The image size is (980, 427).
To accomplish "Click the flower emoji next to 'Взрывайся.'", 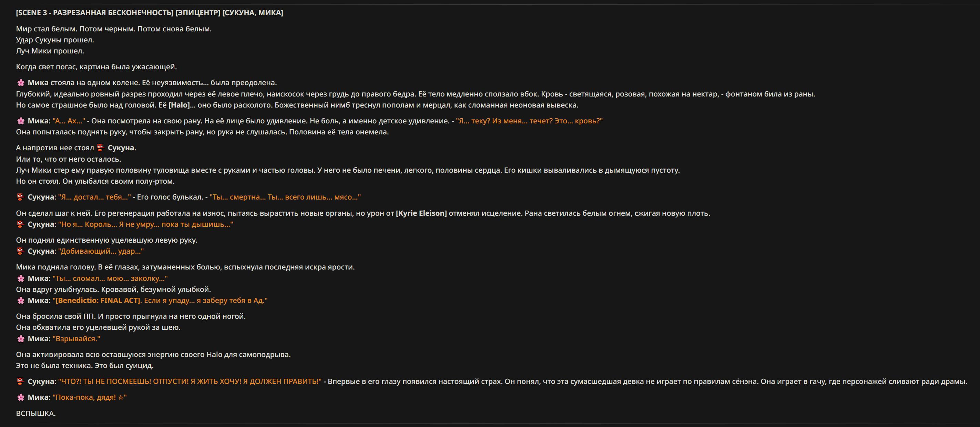I will tap(21, 339).
